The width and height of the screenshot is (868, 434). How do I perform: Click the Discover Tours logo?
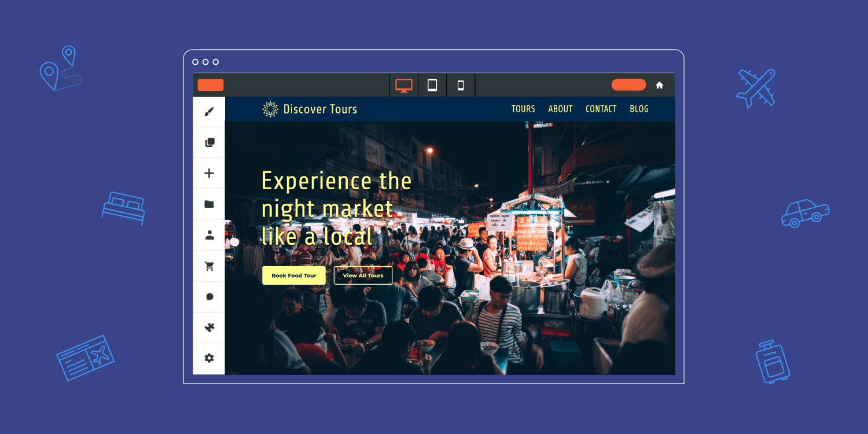(310, 109)
